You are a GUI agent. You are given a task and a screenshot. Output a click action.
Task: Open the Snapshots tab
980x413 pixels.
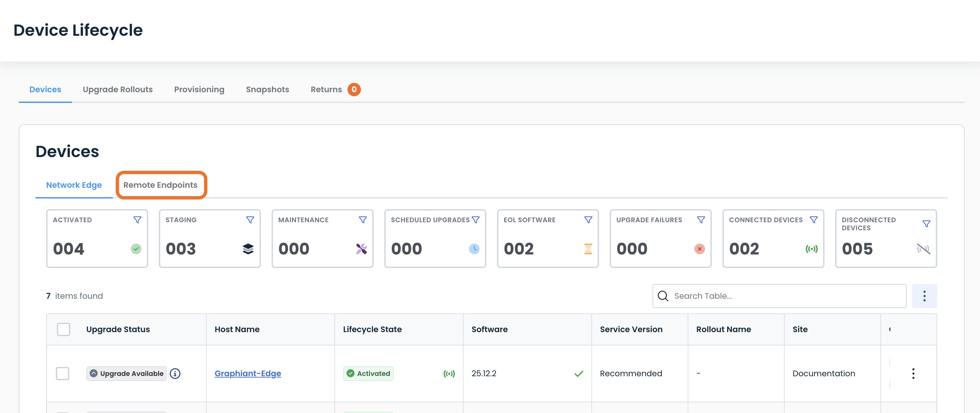coord(268,90)
